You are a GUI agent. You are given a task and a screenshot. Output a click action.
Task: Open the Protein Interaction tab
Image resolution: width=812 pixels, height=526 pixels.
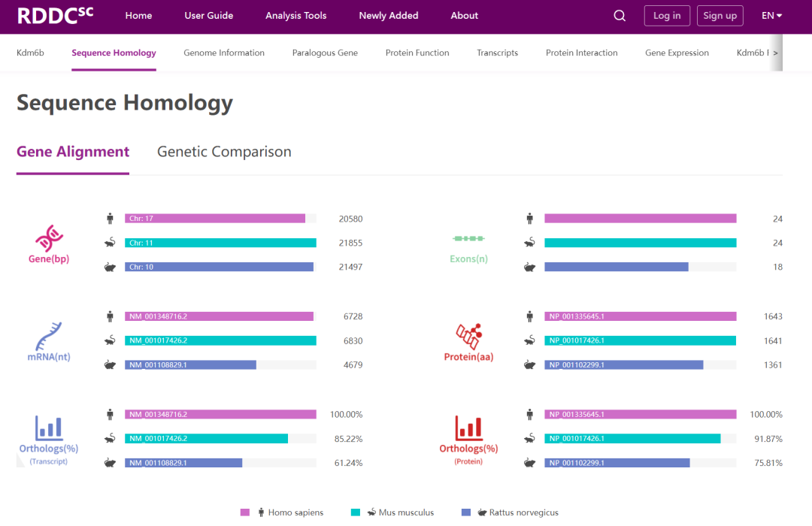(581, 53)
